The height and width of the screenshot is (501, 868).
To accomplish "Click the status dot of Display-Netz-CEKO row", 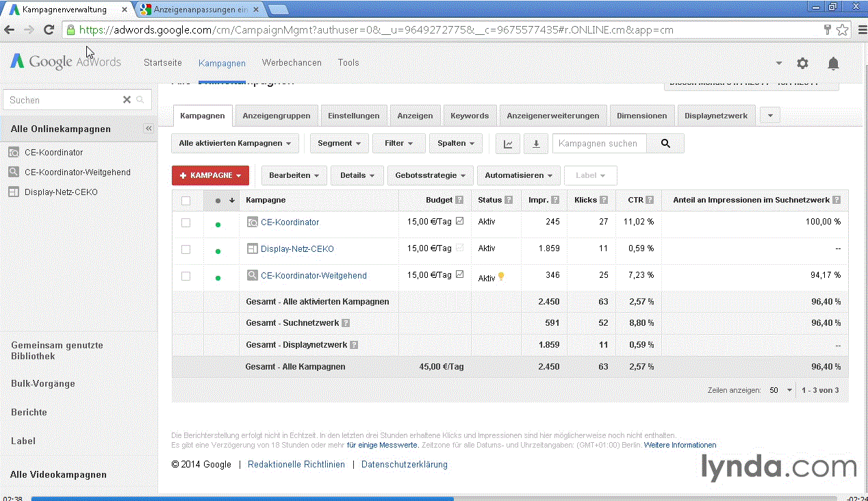I will pos(218,251).
